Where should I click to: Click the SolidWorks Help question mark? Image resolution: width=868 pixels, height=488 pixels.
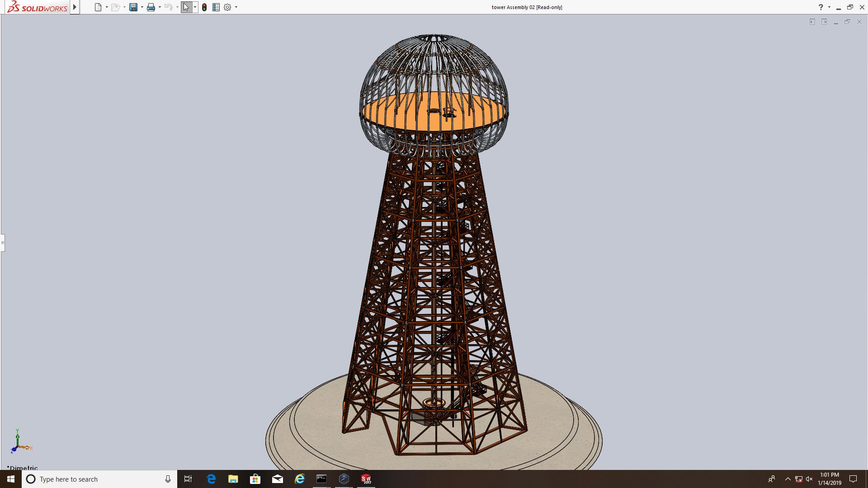tap(821, 7)
